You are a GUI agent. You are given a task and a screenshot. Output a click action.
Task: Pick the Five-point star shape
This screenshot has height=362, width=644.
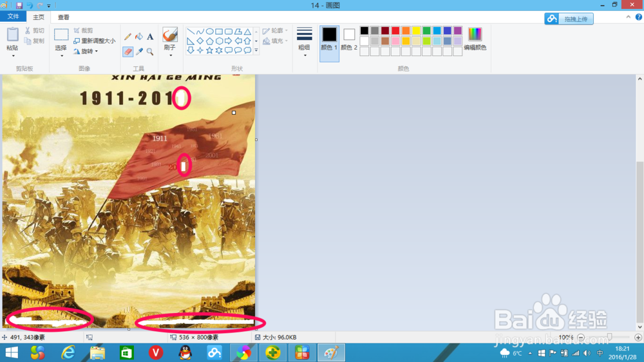pos(209,50)
